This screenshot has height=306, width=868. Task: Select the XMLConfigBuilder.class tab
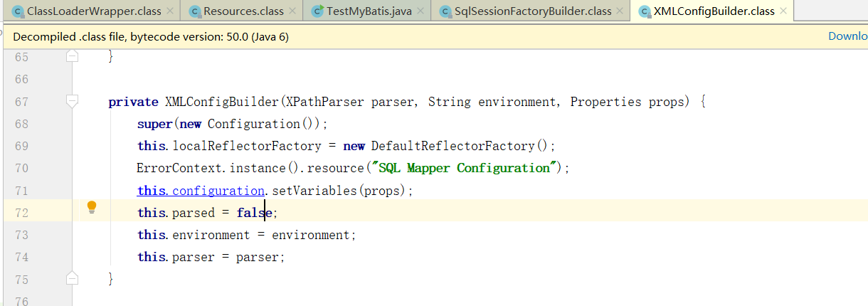coord(714,11)
